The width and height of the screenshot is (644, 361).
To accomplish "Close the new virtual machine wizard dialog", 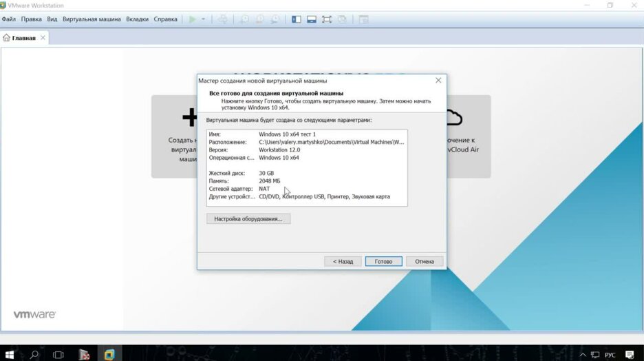I will 438,80.
